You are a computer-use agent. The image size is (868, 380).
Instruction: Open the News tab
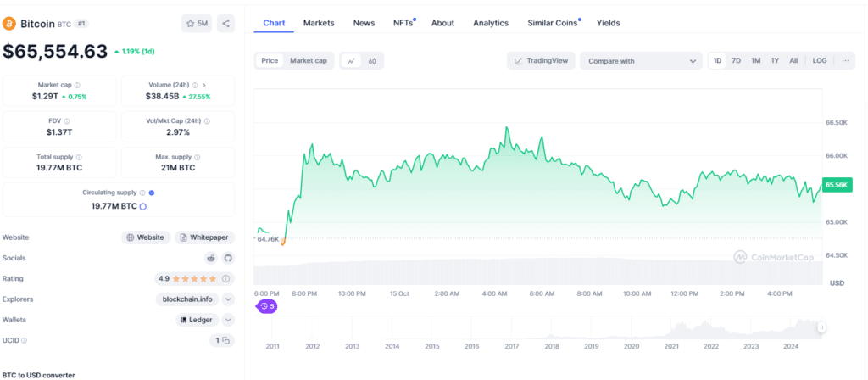pyautogui.click(x=364, y=23)
